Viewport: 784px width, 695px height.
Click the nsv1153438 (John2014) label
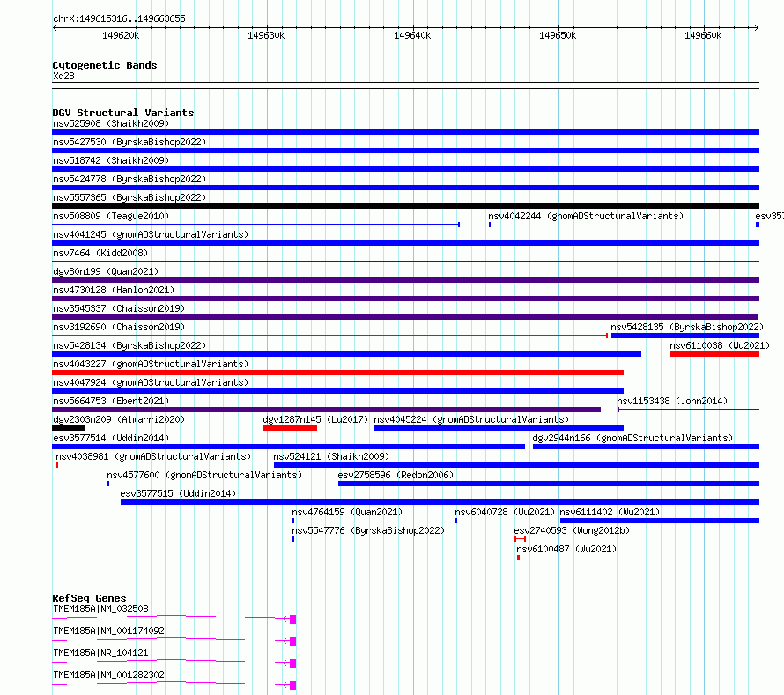pyautogui.click(x=672, y=401)
